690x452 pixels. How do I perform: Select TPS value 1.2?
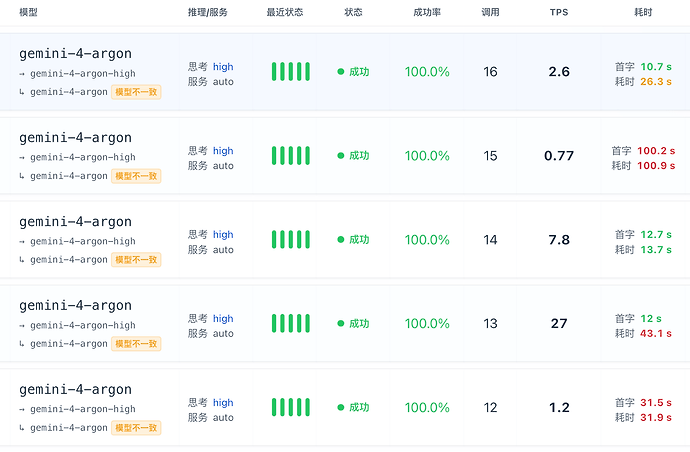(559, 408)
